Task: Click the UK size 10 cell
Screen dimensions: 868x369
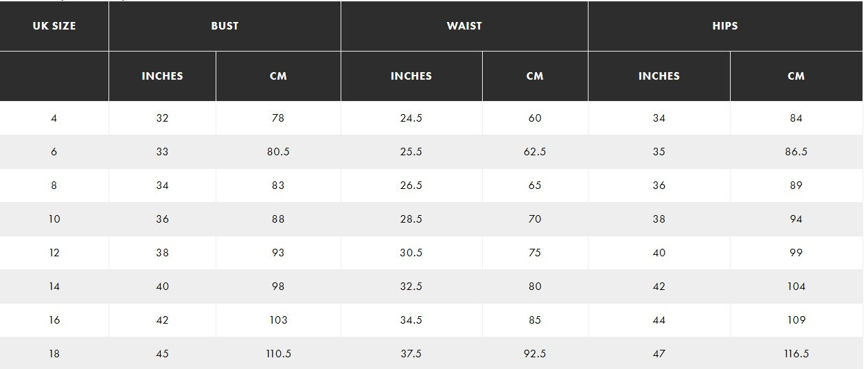Action: coord(54,219)
